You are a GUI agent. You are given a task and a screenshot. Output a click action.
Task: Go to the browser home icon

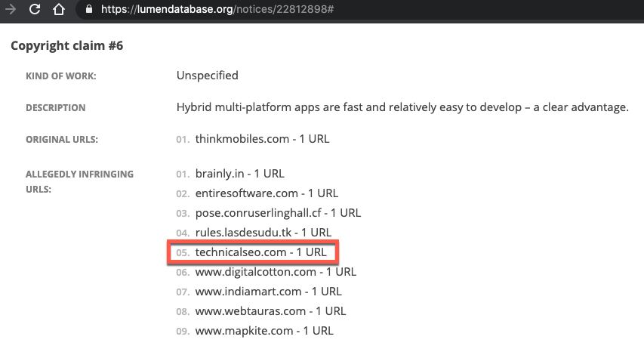coord(59,9)
